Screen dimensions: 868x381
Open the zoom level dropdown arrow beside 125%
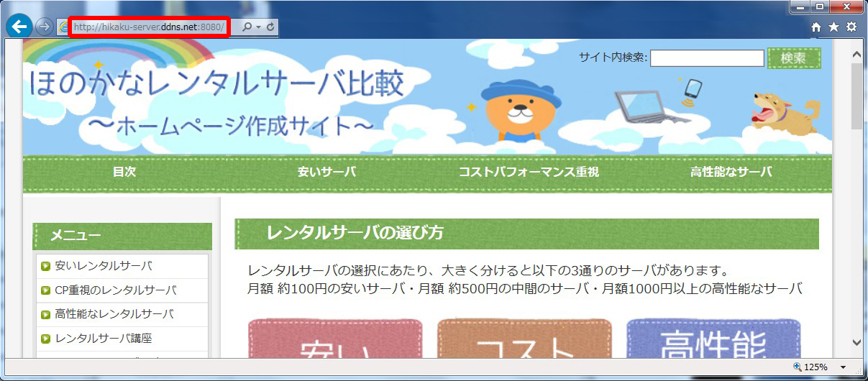pyautogui.click(x=844, y=367)
